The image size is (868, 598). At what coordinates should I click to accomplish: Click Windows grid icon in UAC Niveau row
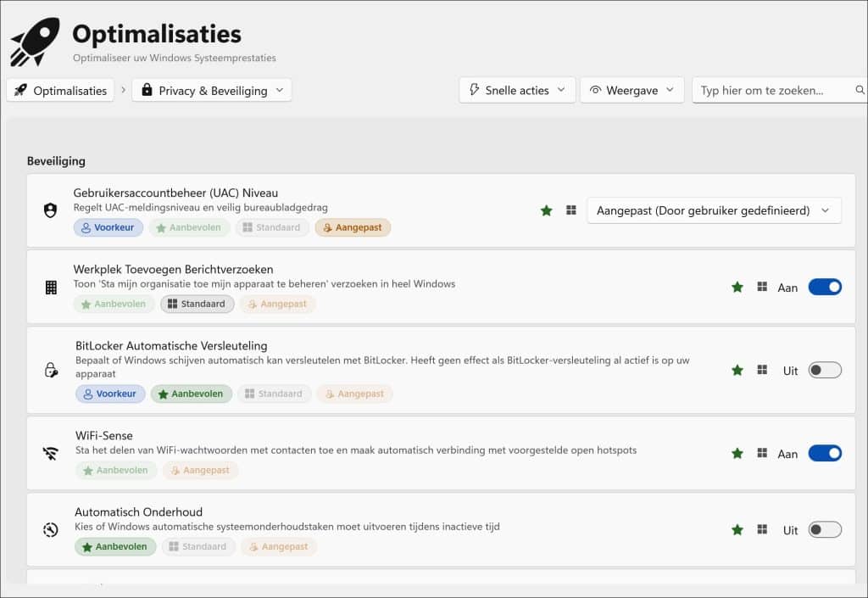571,210
